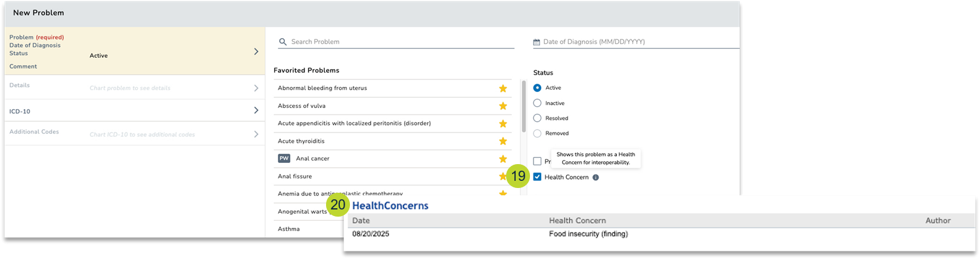Click the search magnifier icon
The width and height of the screenshot is (980, 259).
(283, 42)
